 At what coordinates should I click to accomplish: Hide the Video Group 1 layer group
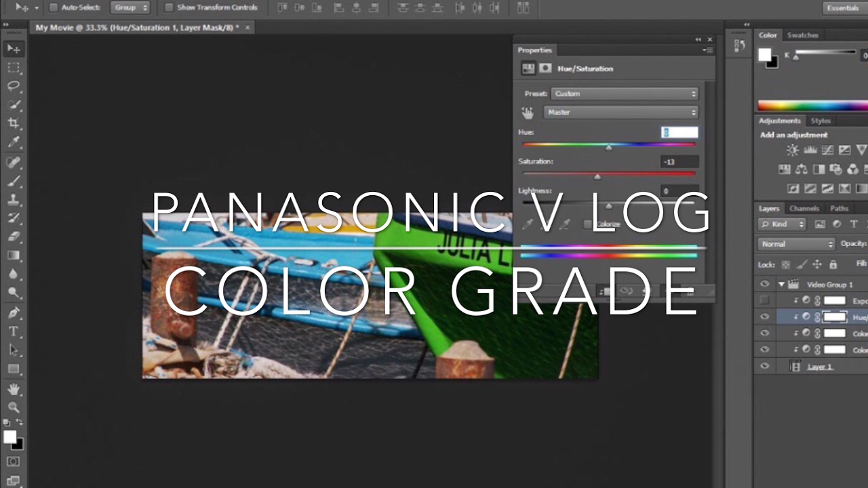point(765,285)
